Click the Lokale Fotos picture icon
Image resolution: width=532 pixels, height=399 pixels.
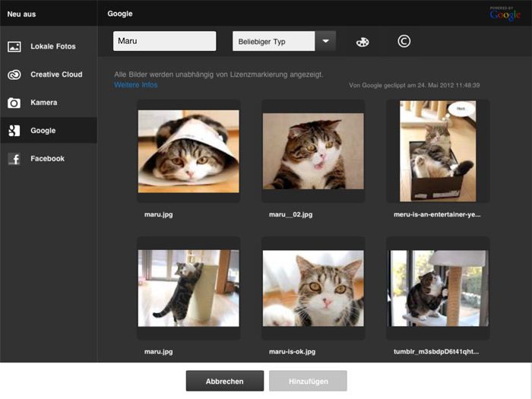(x=14, y=46)
